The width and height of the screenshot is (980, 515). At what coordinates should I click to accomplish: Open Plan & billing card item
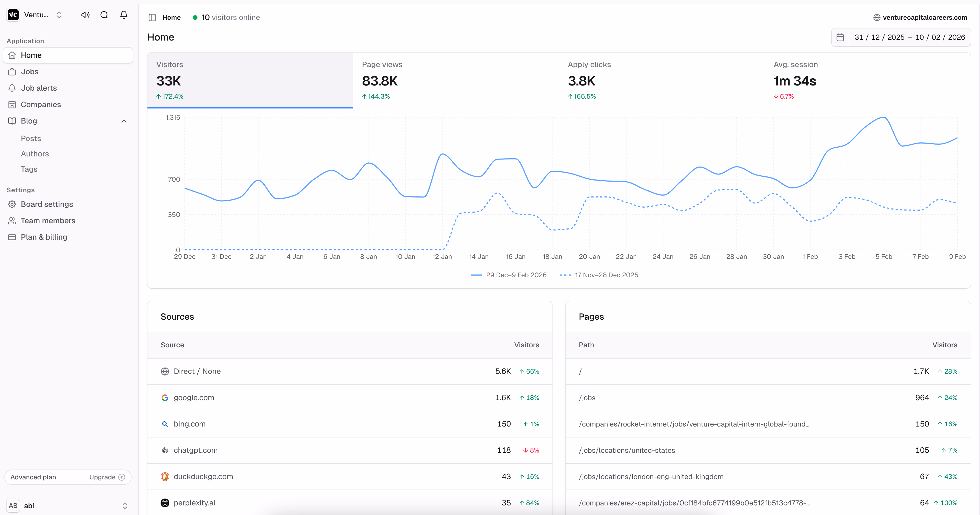[44, 237]
